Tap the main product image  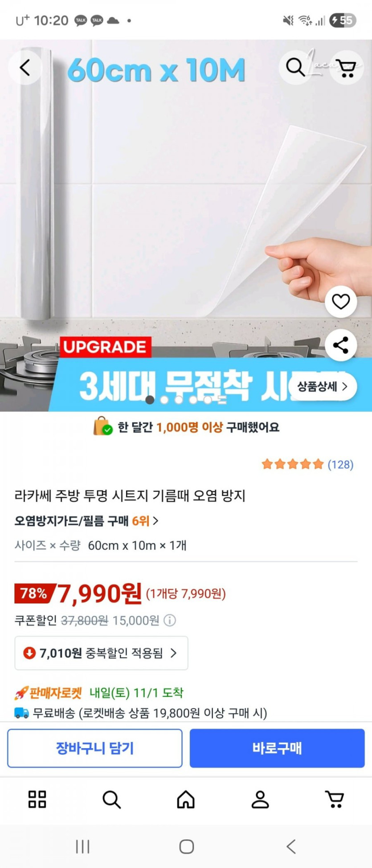coord(186,225)
